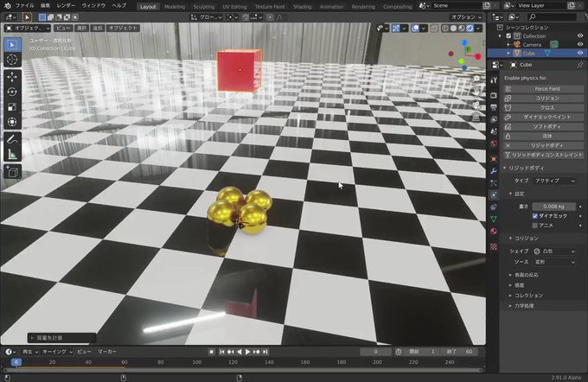588x382 pixels.
Task: Hide the Cube with its eye icon
Action: (x=579, y=54)
